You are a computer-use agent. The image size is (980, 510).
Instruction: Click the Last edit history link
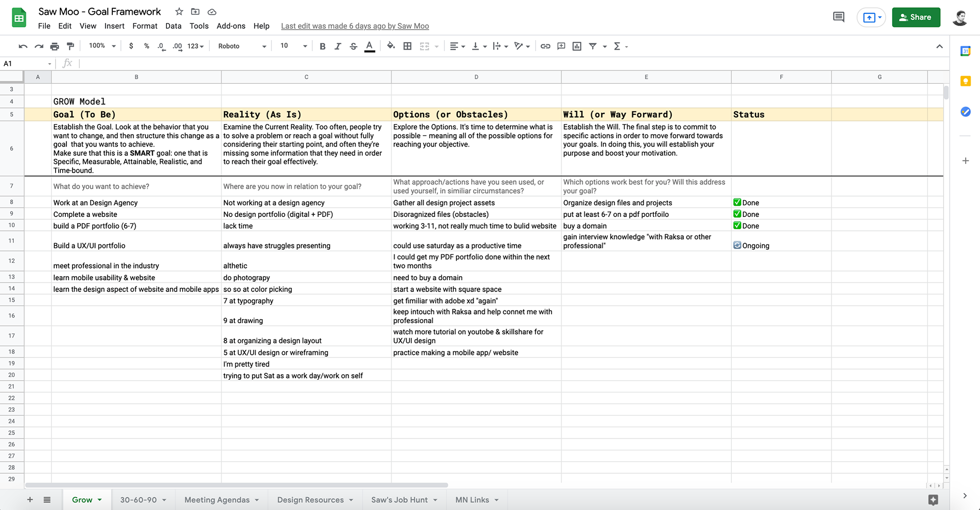tap(355, 26)
